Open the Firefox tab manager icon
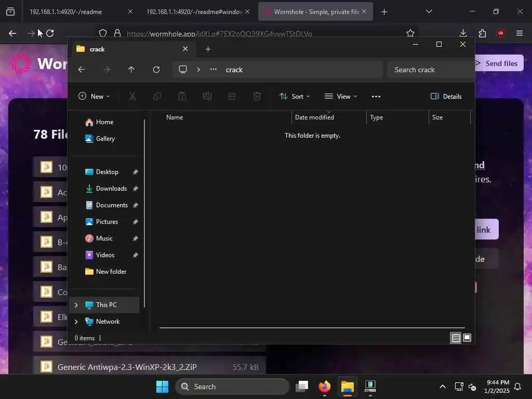This screenshot has height=399, width=532. click(x=10, y=11)
